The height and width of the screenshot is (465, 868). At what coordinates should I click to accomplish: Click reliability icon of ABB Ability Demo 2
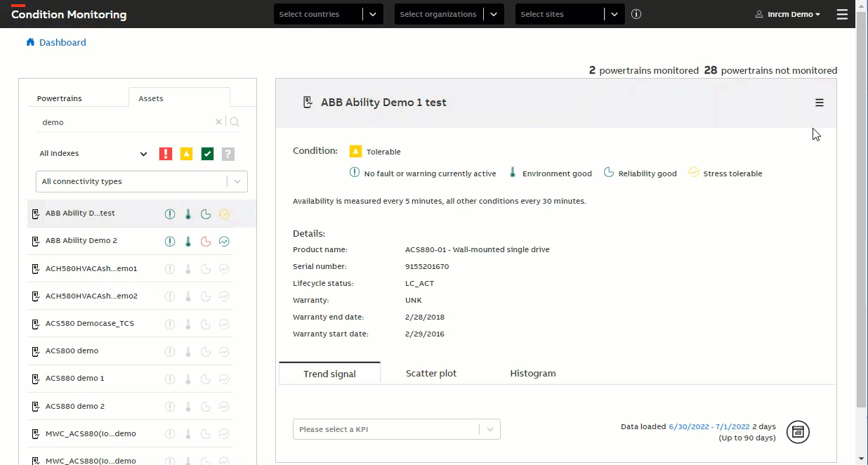coord(206,242)
